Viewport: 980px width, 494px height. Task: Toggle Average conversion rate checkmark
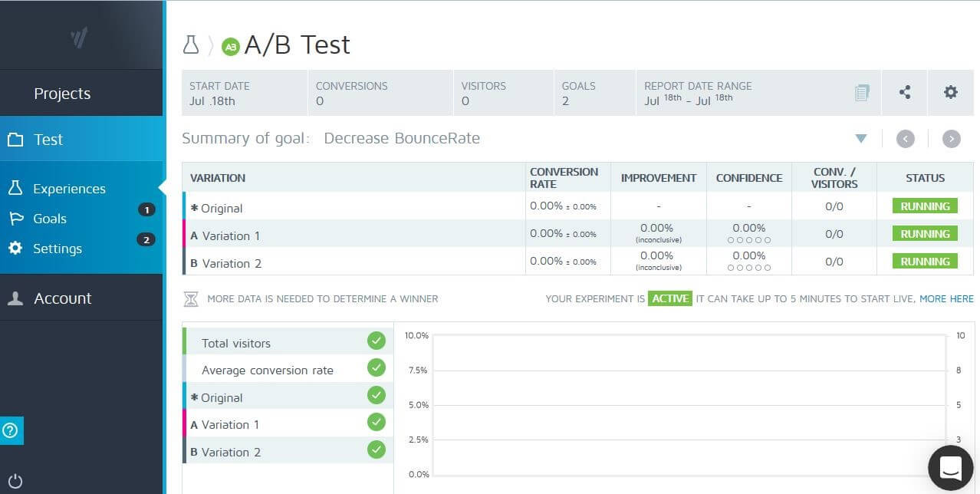376,367
